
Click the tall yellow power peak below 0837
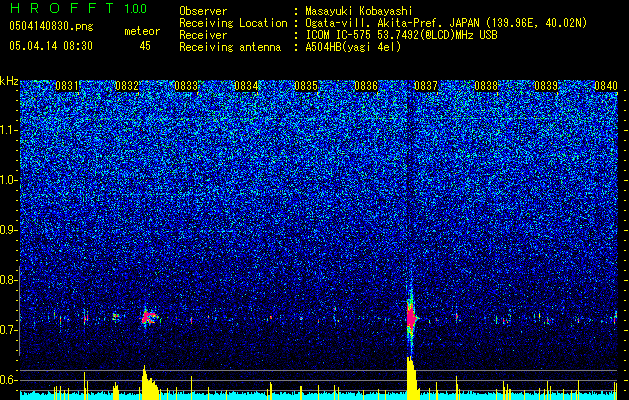click(412, 378)
